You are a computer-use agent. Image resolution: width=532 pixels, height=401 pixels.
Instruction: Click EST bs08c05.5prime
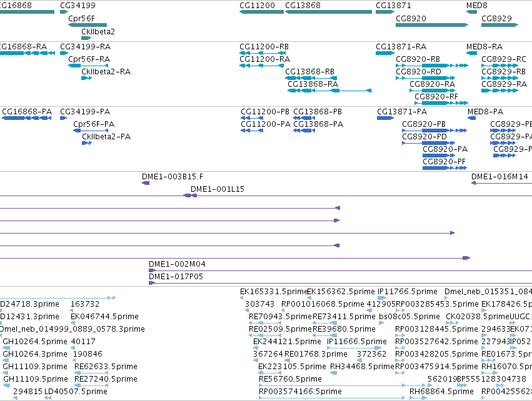pos(381,323)
